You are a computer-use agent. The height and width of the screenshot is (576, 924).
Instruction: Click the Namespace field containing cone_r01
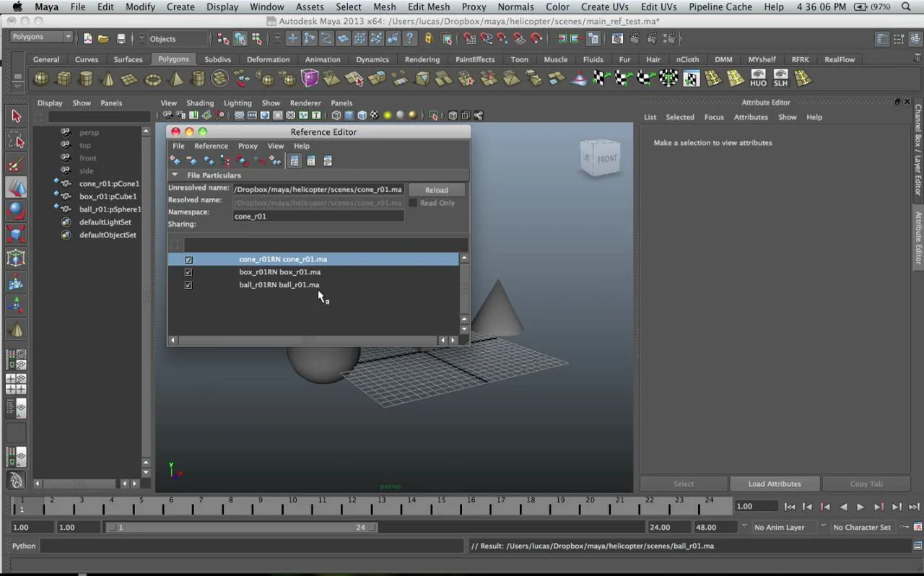coord(318,216)
